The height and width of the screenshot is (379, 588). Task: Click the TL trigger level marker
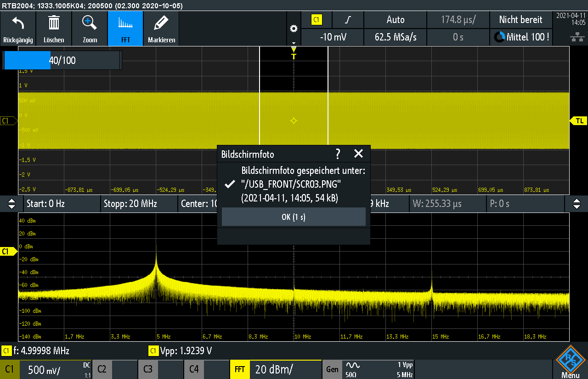point(579,121)
